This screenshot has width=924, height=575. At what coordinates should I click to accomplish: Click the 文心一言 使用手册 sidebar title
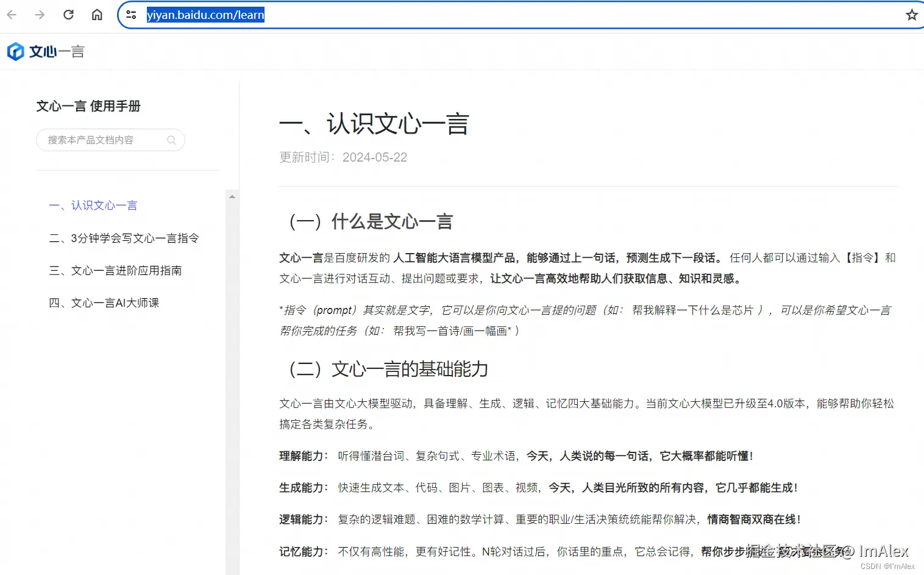coord(88,106)
